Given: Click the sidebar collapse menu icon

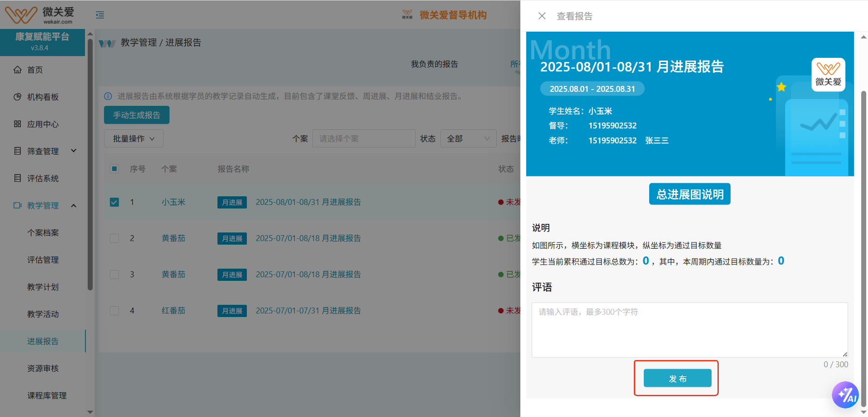Looking at the screenshot, I should click(x=100, y=15).
